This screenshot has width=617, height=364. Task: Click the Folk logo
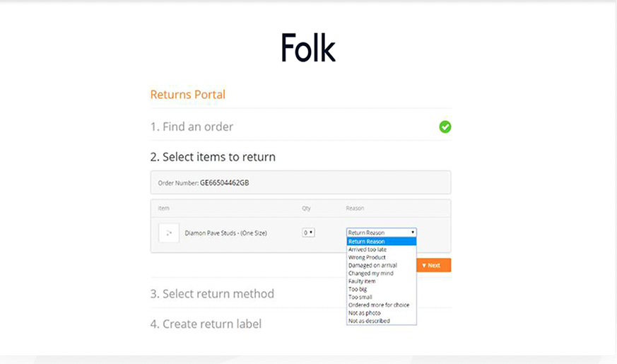pyautogui.click(x=308, y=47)
